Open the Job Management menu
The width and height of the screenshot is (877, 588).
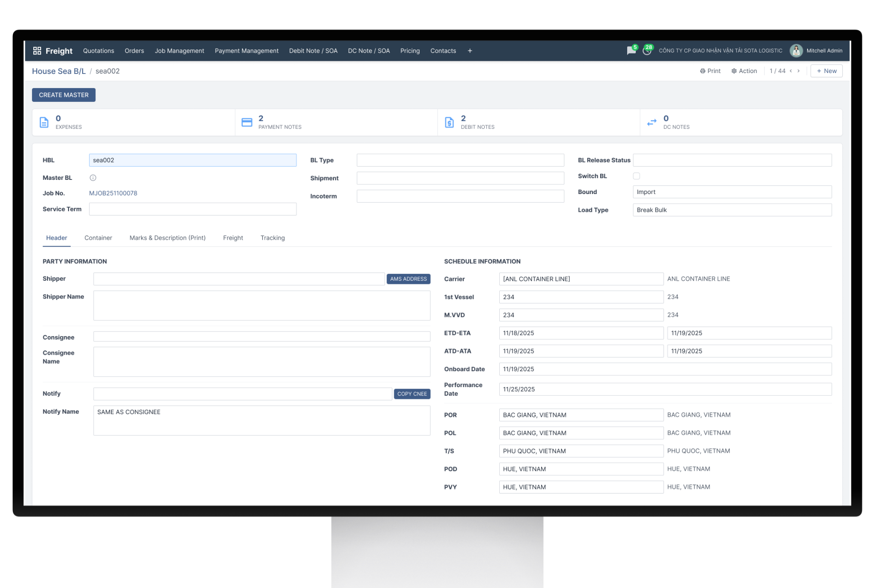tap(179, 51)
